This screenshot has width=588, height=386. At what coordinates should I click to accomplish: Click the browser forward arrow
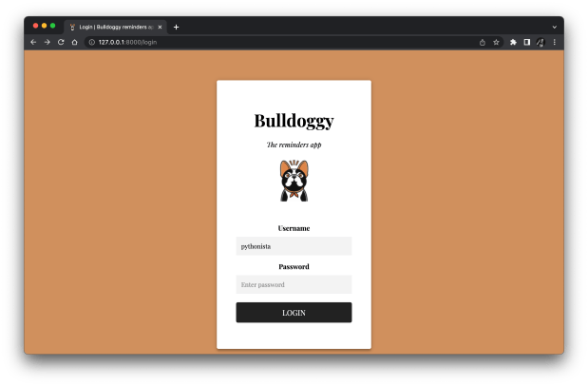(x=47, y=42)
